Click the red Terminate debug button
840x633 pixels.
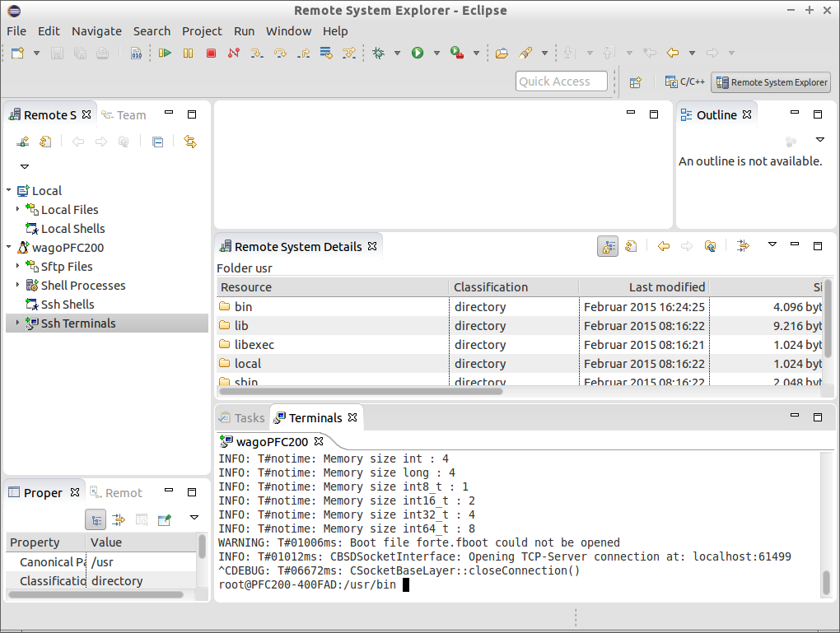(x=211, y=53)
